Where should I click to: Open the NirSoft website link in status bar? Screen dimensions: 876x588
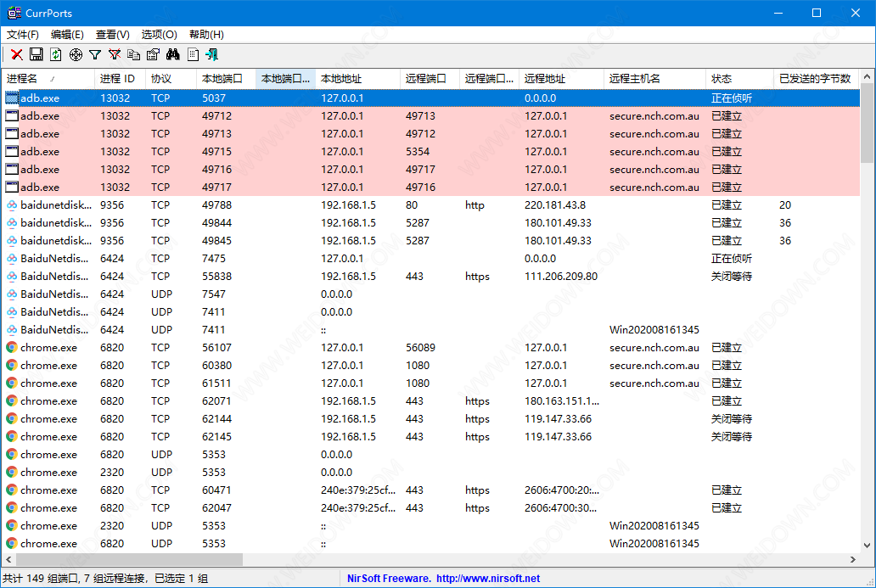point(488,579)
